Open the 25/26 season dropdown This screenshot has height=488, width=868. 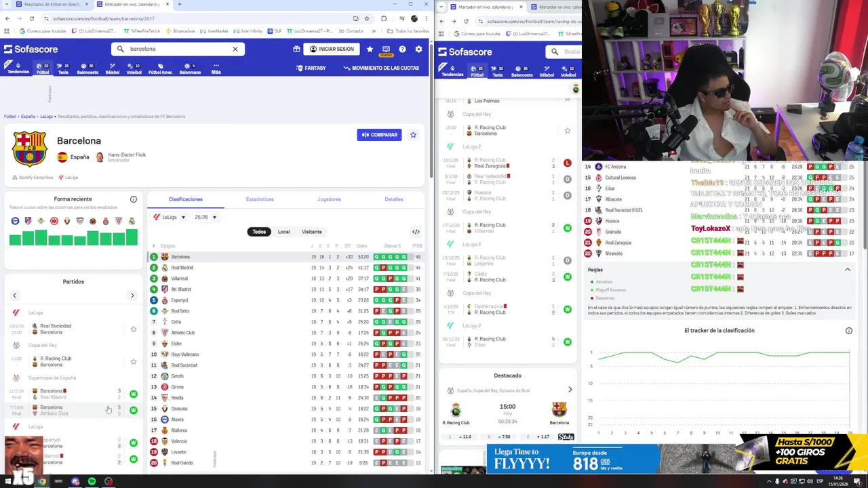point(205,218)
